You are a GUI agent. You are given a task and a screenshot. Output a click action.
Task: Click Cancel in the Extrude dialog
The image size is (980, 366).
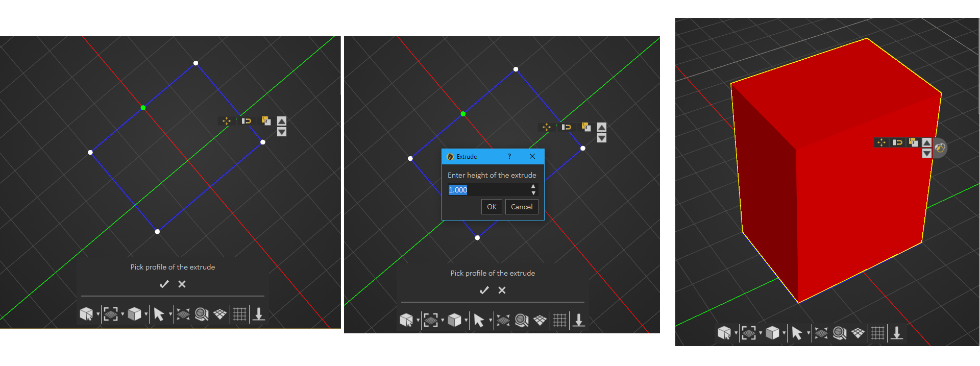pos(522,207)
